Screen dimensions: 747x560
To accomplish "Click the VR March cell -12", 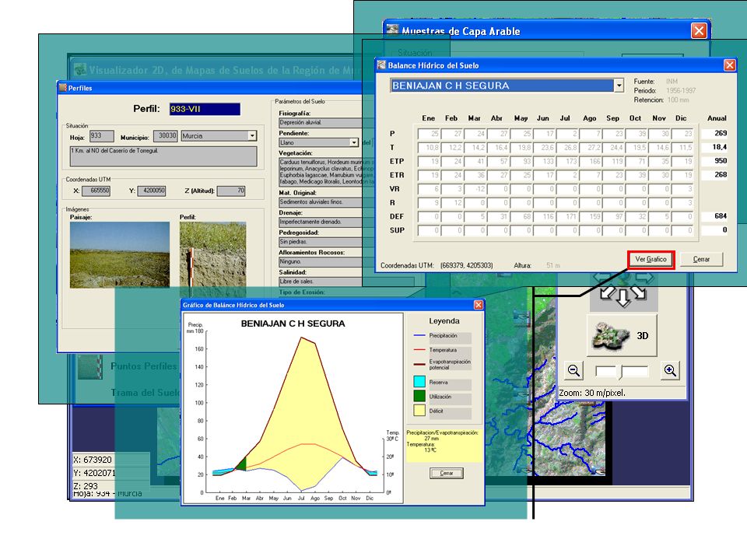I will 475,189.
